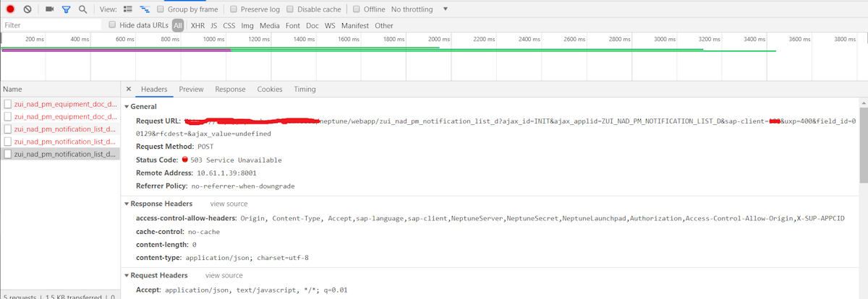The height and width of the screenshot is (299, 868).
Task: View source of Request Headers
Action: [224, 276]
